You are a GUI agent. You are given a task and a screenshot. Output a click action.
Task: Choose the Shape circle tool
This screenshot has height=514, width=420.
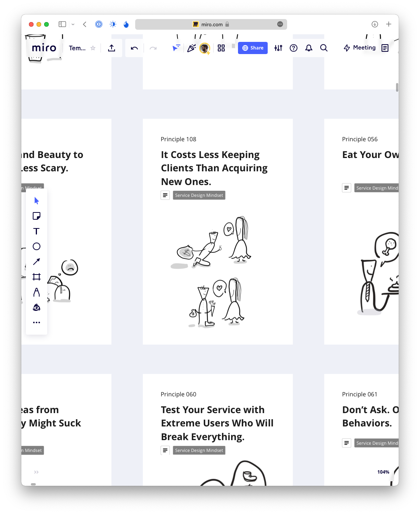37,246
